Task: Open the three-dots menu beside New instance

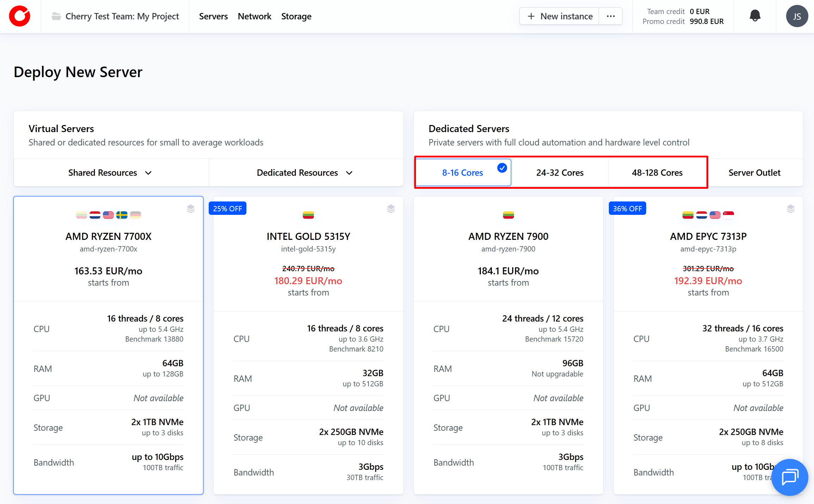Action: [x=611, y=16]
